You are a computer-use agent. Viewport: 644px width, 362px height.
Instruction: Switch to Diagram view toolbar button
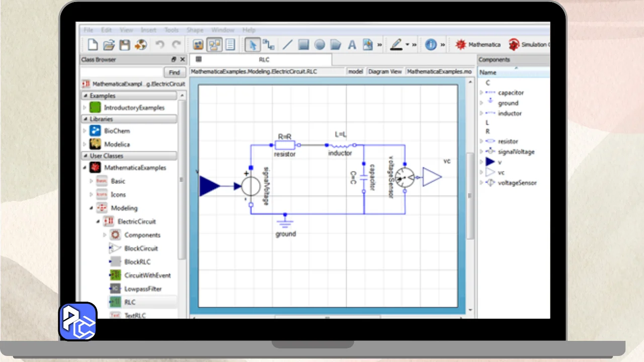point(214,45)
